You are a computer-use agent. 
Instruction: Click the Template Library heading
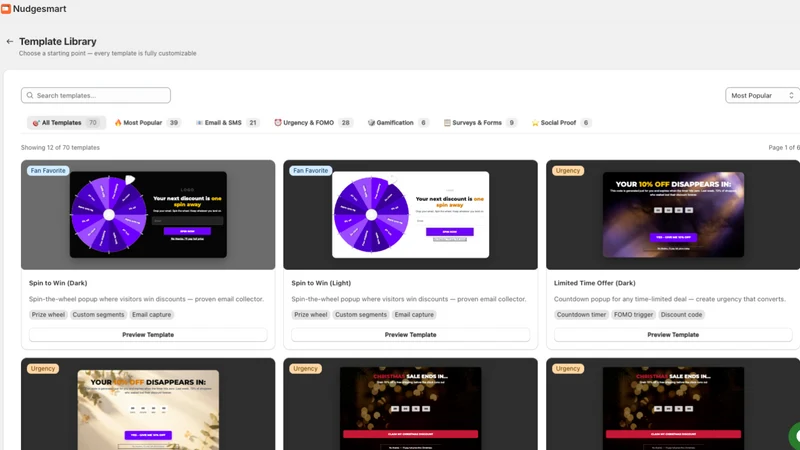point(58,41)
